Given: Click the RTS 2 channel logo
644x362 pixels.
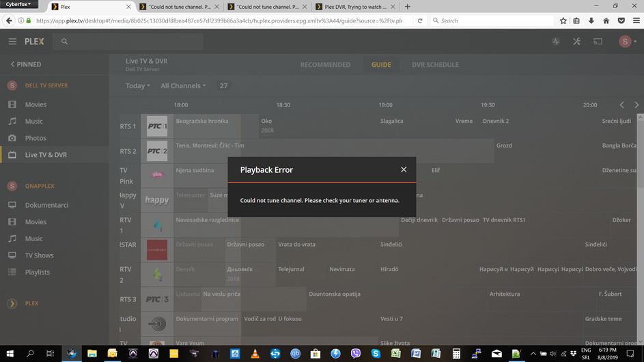Looking at the screenshot, I should click(x=157, y=151).
